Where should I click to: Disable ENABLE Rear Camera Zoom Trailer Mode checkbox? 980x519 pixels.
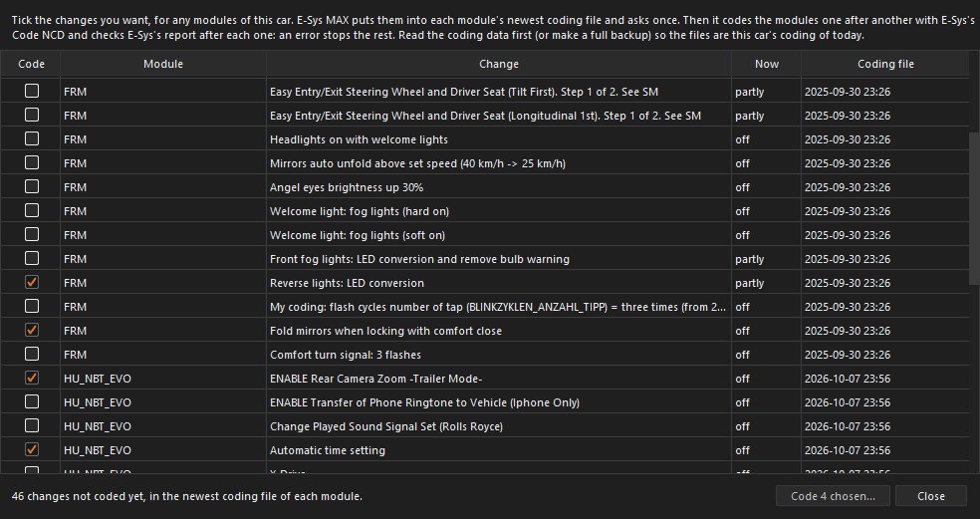(x=31, y=378)
